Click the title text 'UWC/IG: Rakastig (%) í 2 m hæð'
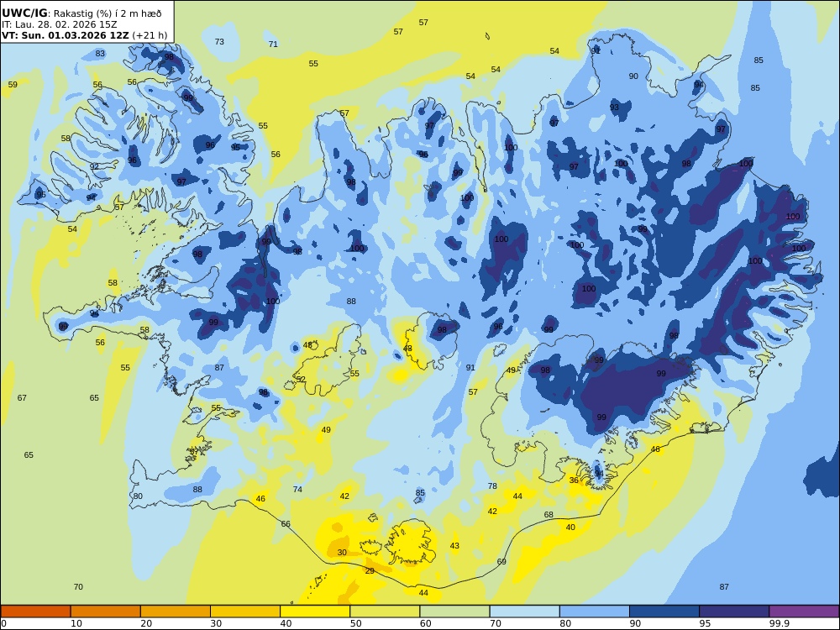 (81, 14)
